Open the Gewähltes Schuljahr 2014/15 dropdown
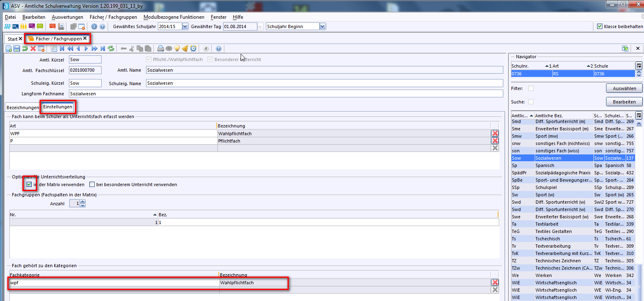 click(x=185, y=26)
